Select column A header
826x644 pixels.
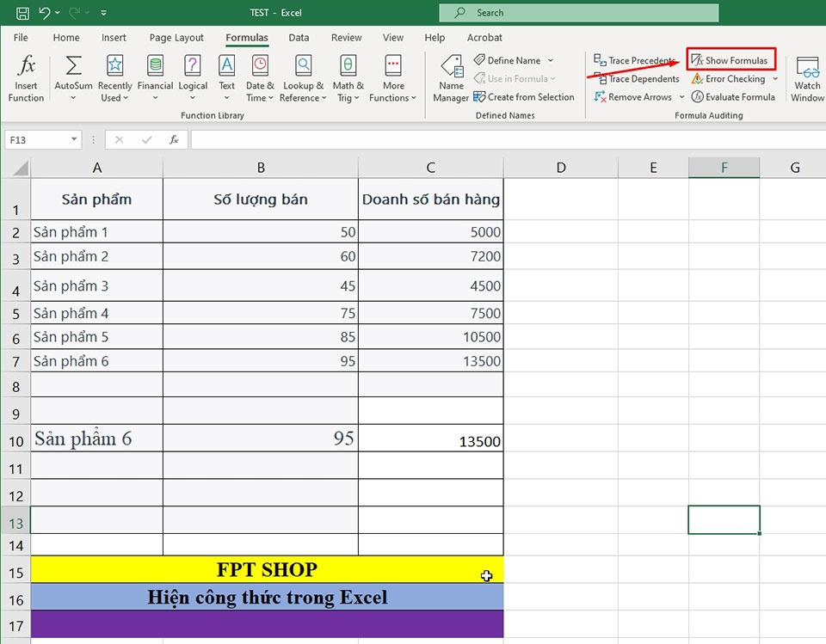coord(97,168)
